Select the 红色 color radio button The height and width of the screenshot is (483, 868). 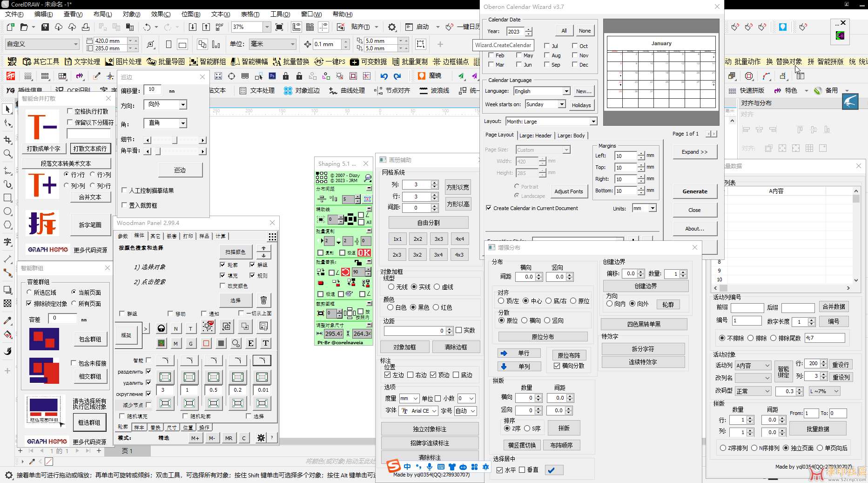pos(436,307)
